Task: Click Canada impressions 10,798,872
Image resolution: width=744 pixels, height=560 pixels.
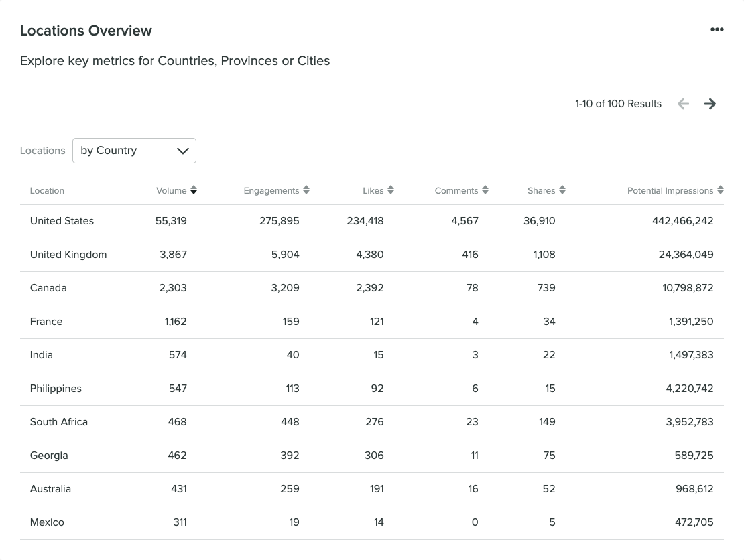Action: 688,288
